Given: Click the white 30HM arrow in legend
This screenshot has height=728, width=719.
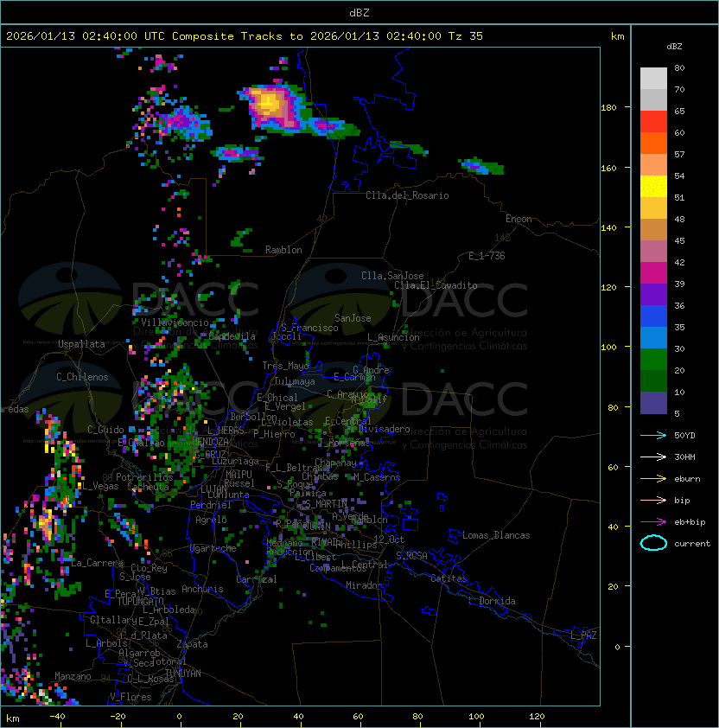Looking at the screenshot, I should (653, 457).
